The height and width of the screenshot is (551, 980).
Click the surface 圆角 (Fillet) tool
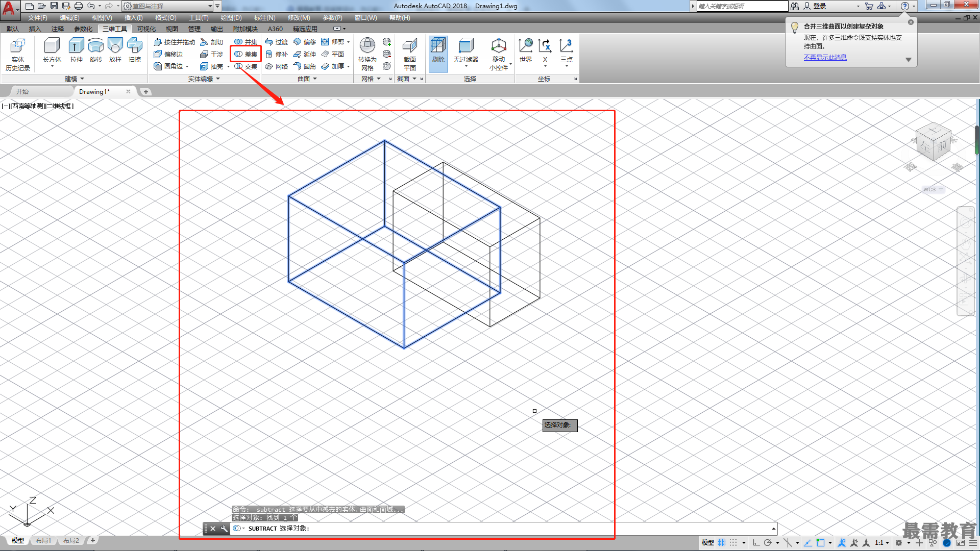(305, 66)
